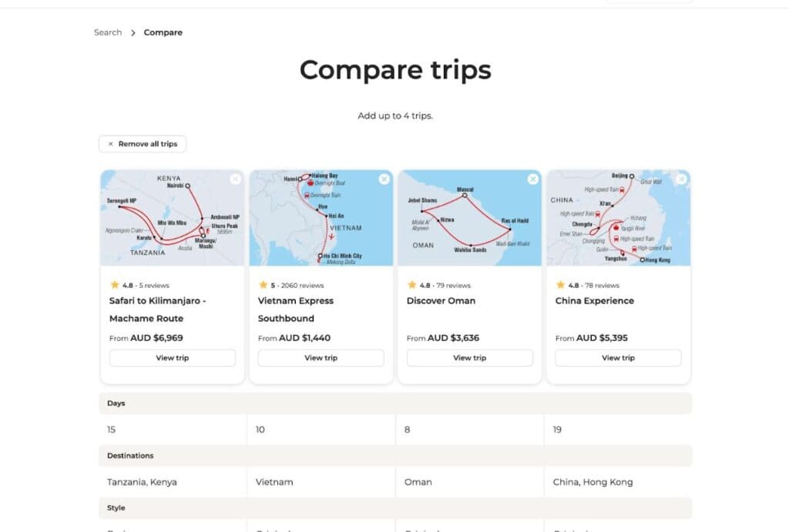Click the star rating on Vietnam Express
The height and width of the screenshot is (532, 789).
click(x=264, y=285)
